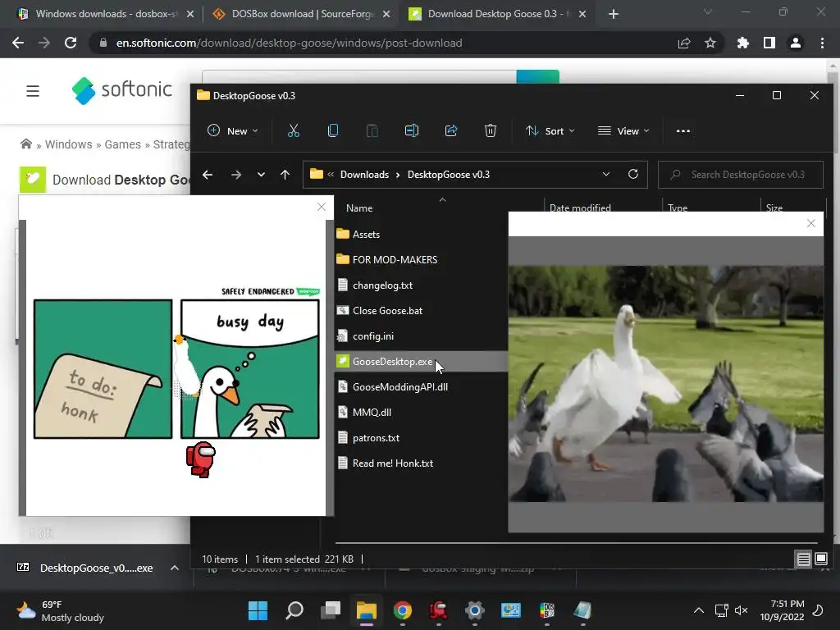The height and width of the screenshot is (630, 840).
Task: Close the goose photo popup window
Action: pyautogui.click(x=811, y=223)
